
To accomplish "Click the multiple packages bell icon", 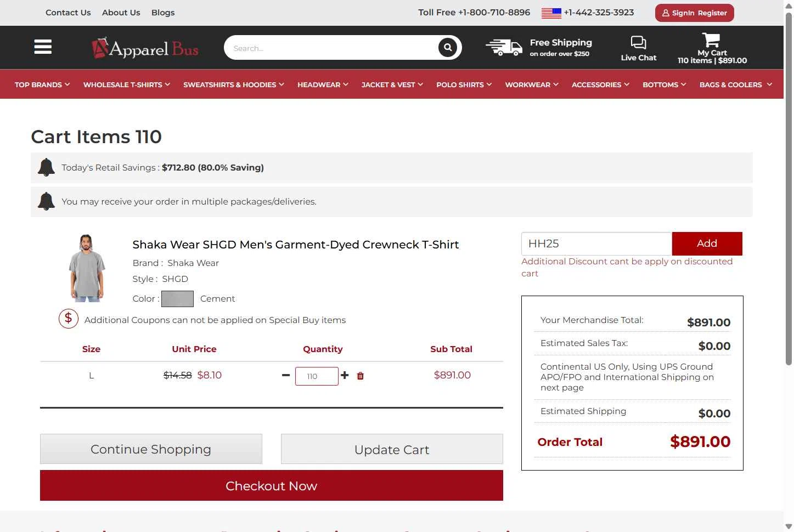I will (46, 201).
